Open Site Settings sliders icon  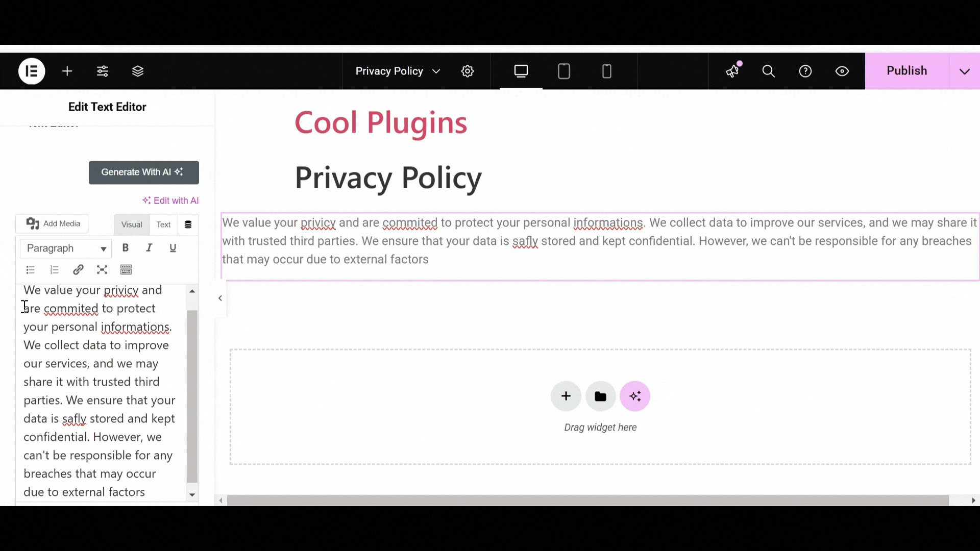point(103,71)
